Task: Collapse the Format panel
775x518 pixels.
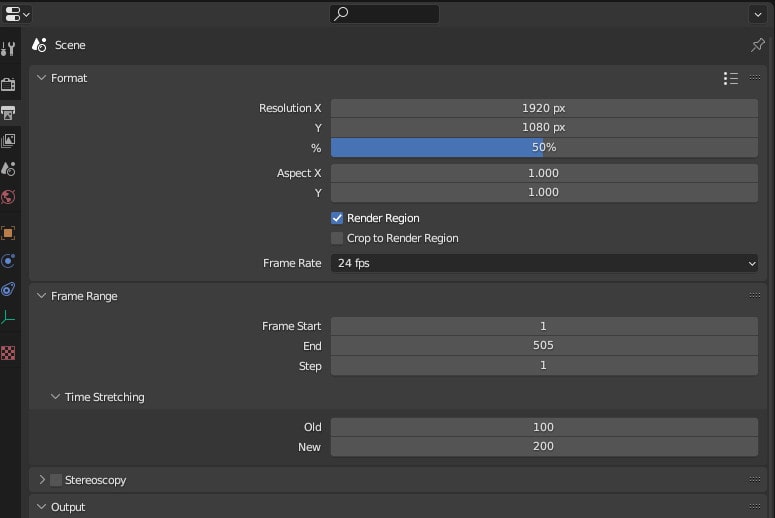Action: 42,78
